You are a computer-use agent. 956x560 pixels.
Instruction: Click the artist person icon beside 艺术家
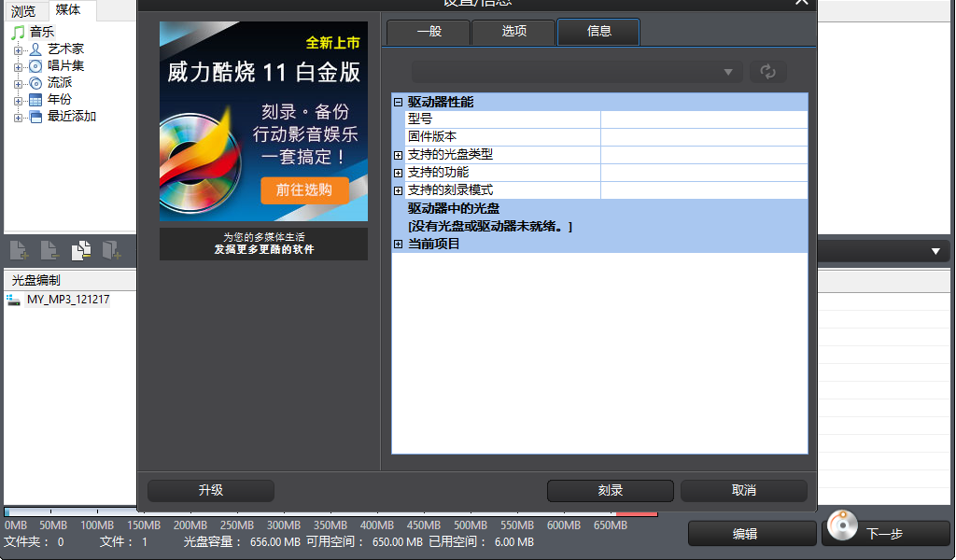point(36,49)
